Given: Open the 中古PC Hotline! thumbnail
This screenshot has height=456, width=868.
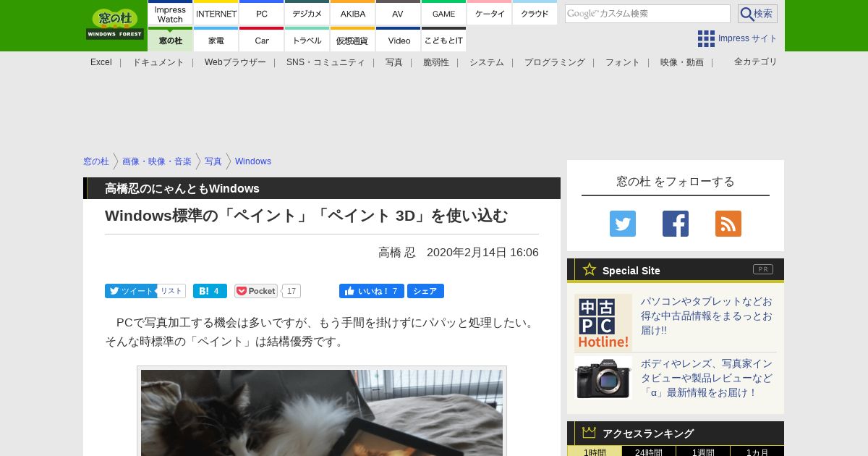Looking at the screenshot, I should pyautogui.click(x=603, y=323).
